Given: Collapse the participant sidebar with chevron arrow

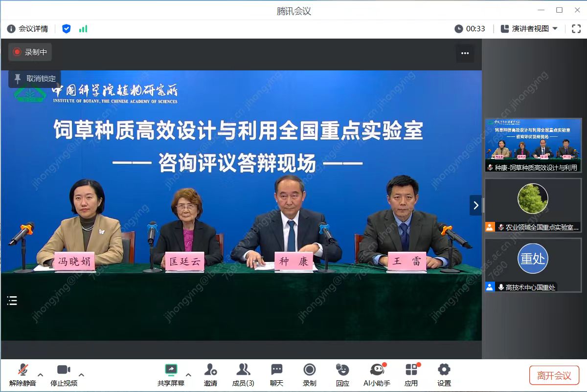Looking at the screenshot, I should point(476,205).
